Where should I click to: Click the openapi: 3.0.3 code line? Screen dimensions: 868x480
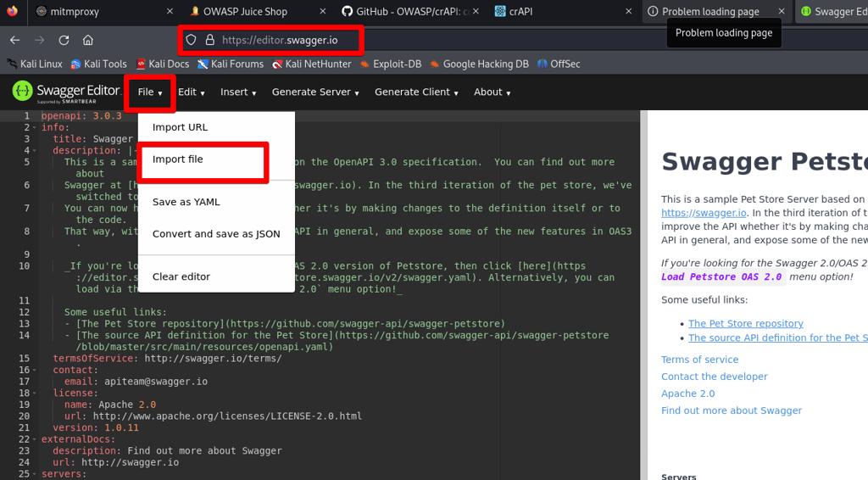point(81,115)
